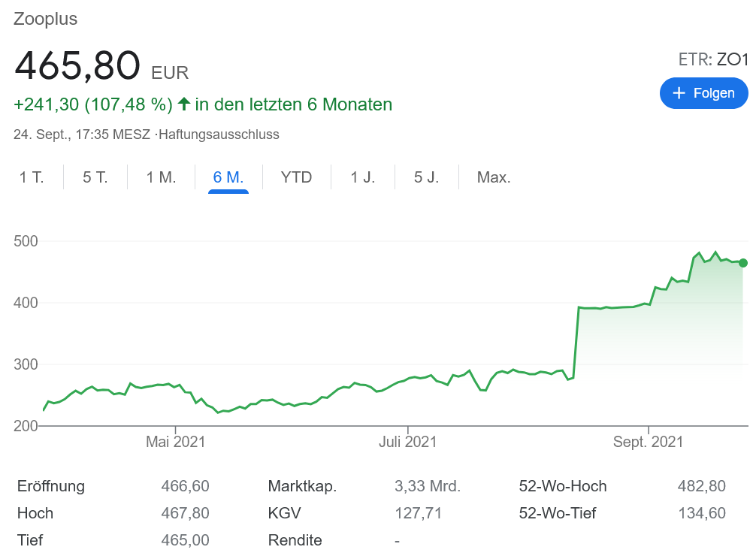Click the 465,80 current price
This screenshot has height=559, width=756.
(77, 65)
